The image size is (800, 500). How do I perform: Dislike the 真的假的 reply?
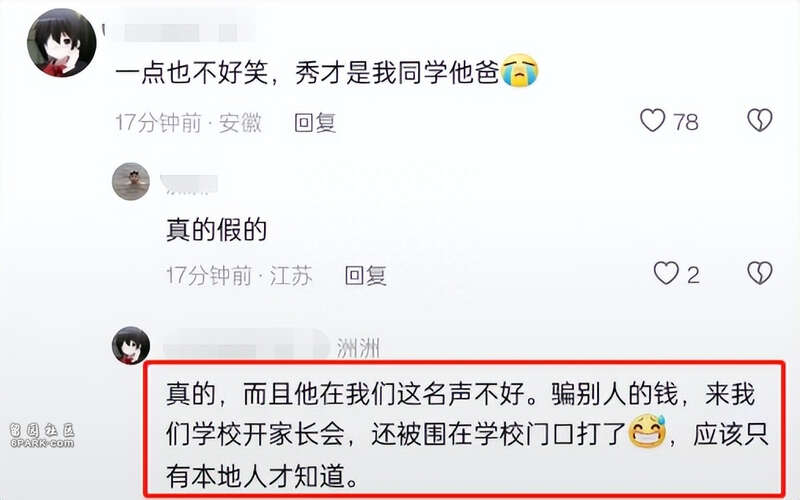click(760, 273)
